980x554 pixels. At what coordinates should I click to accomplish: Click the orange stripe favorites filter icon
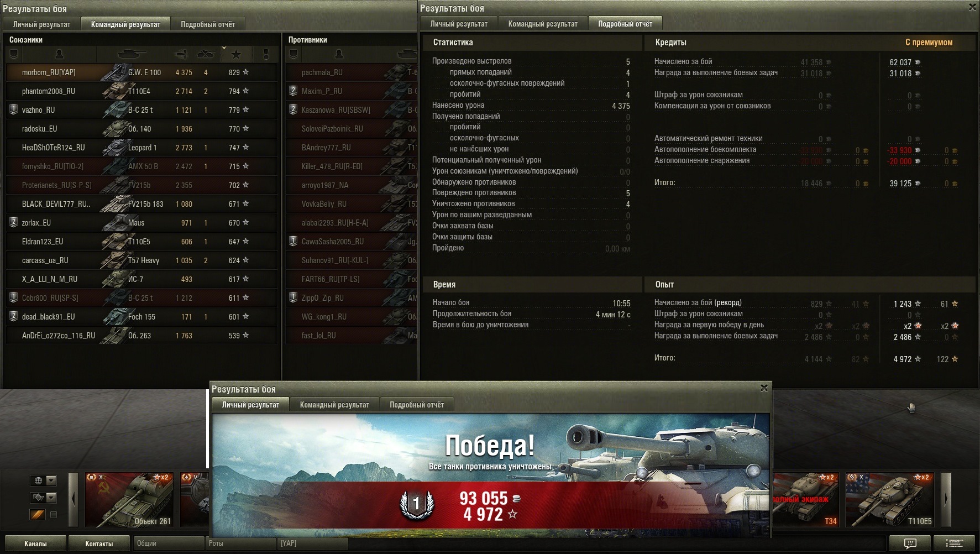point(37,514)
